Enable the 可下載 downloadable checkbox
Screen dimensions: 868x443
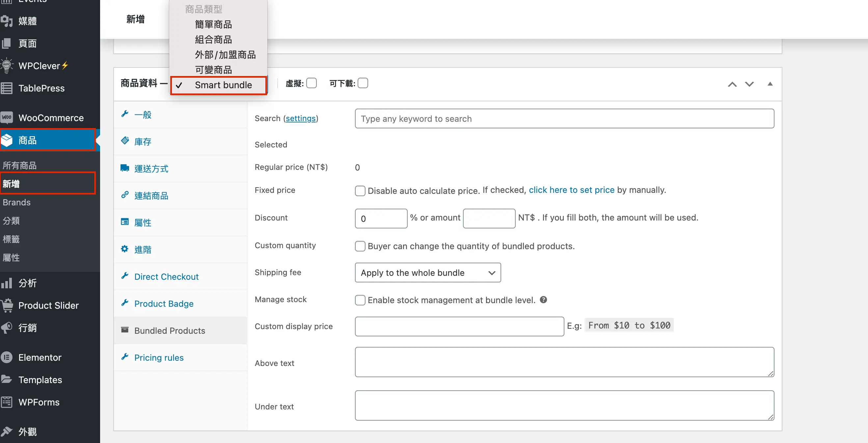point(363,83)
